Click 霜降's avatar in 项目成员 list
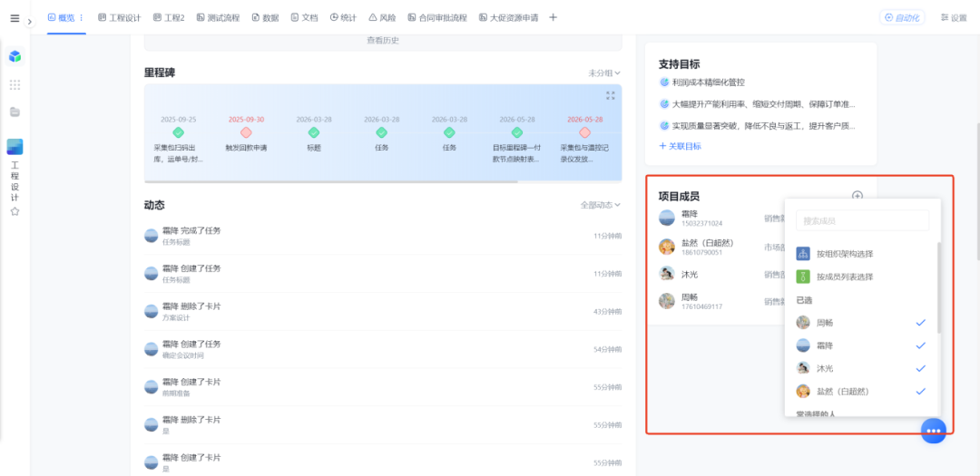The width and height of the screenshot is (980, 476). (667, 218)
